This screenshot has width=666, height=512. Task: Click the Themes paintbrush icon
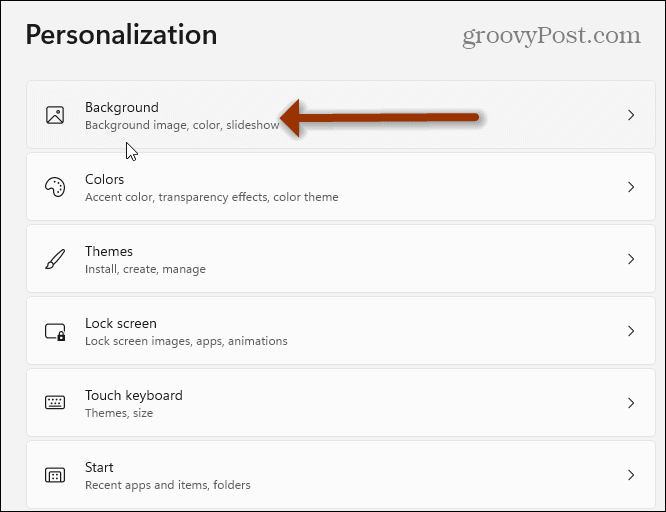tap(55, 259)
